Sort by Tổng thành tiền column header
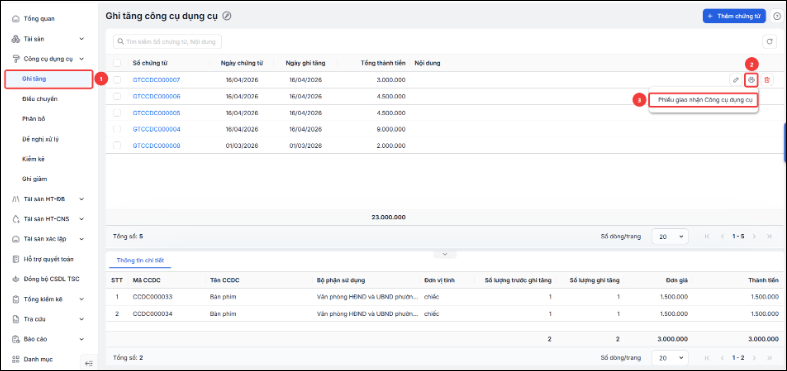The height and width of the screenshot is (371, 787). point(382,63)
